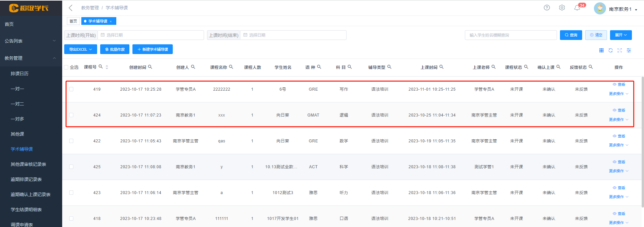This screenshot has height=227, width=644.
Task: Expand 更多操作 for course 424
Action: [618, 120]
